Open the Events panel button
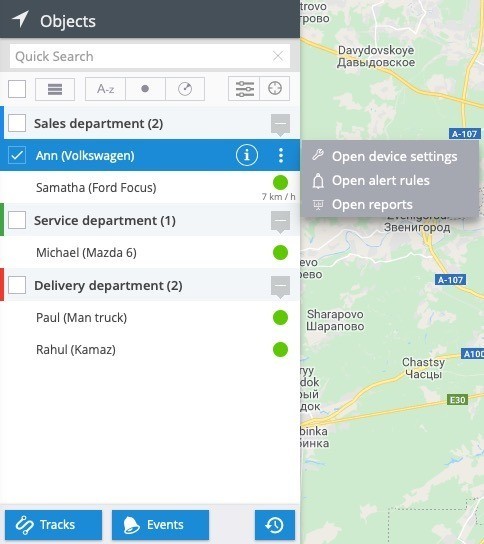This screenshot has width=484, height=544. tap(160, 525)
